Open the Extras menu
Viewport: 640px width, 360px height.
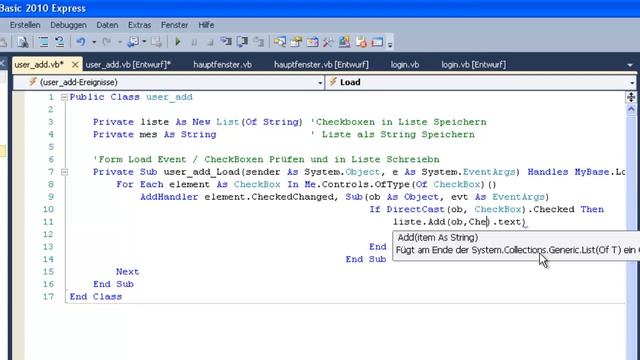139,25
